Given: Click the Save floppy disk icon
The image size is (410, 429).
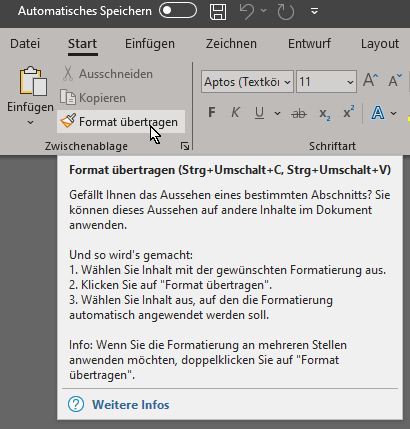Looking at the screenshot, I should 218,12.
